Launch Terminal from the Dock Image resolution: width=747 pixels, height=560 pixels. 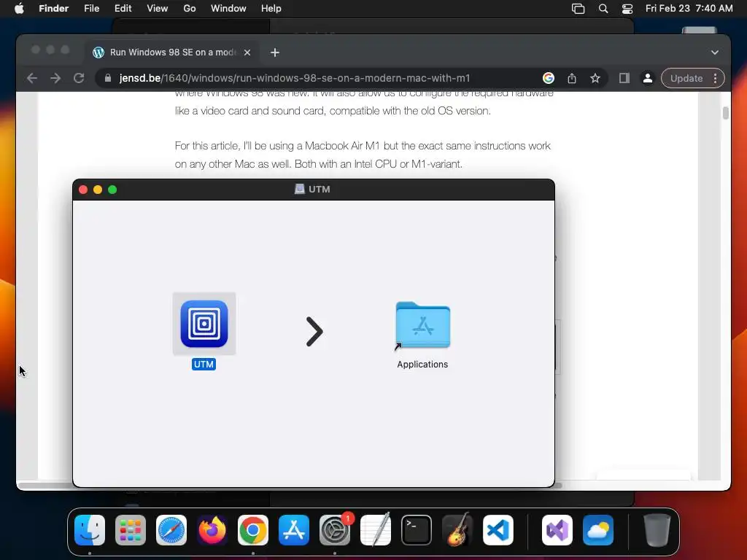[x=417, y=530]
